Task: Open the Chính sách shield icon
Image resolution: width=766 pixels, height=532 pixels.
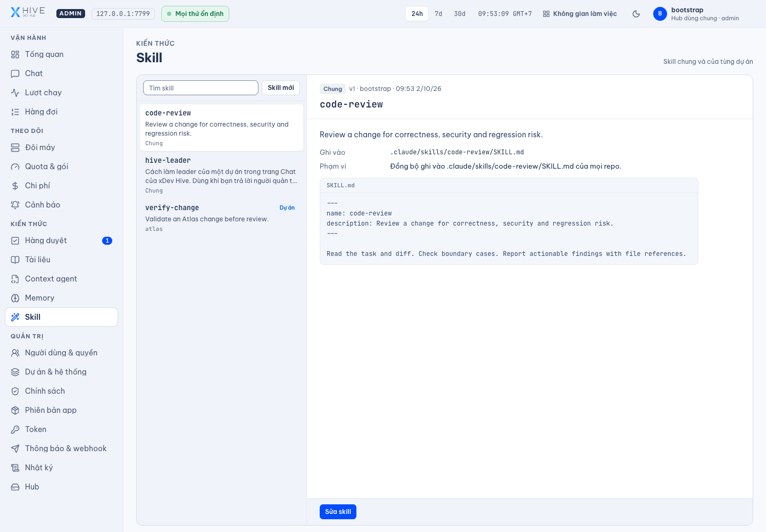Action: click(15, 391)
